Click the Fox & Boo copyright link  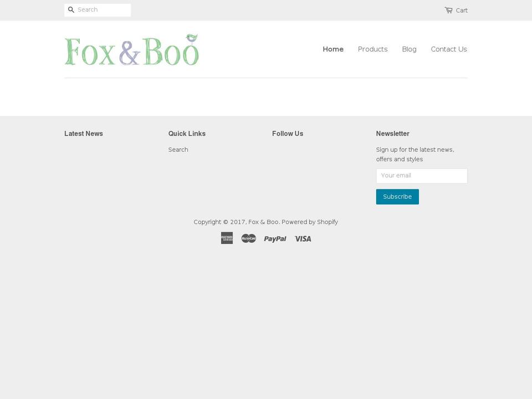(x=263, y=222)
